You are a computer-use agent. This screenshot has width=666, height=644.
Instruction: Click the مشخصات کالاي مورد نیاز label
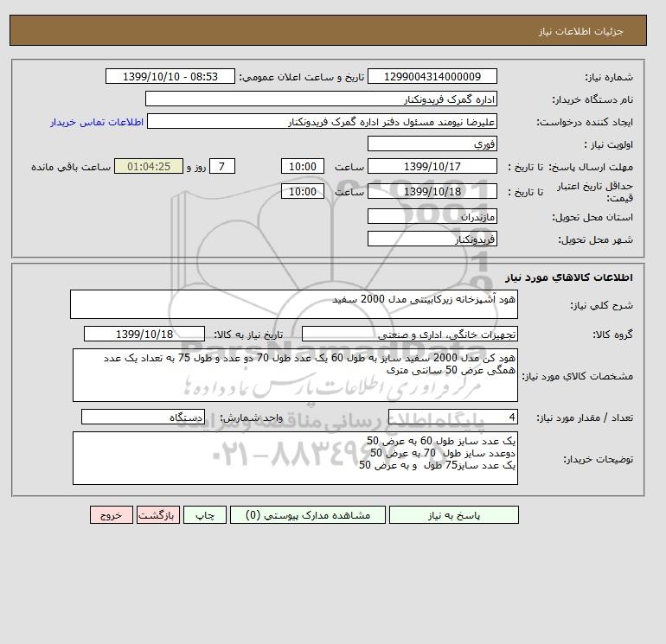578,376
